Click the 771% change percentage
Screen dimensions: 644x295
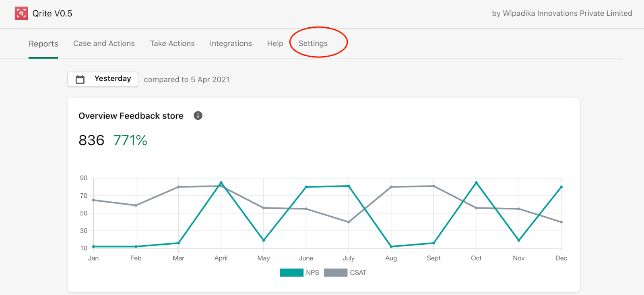130,140
